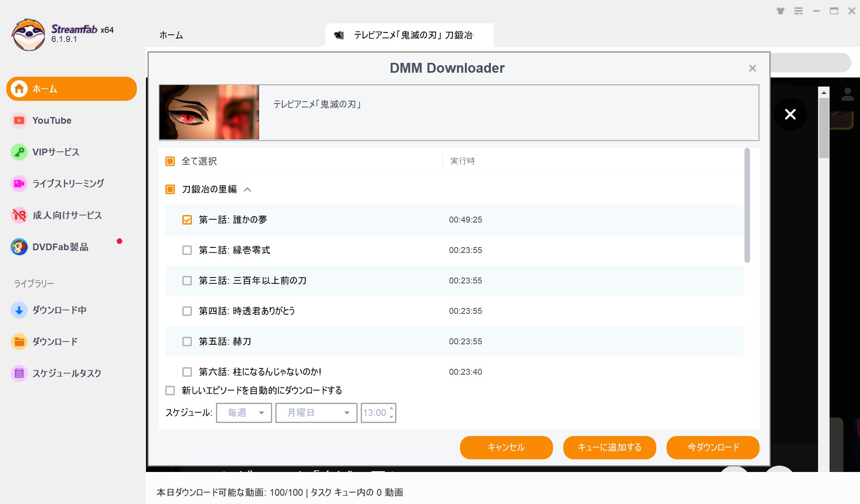Click the web page scrollbar up arrow

[824, 92]
